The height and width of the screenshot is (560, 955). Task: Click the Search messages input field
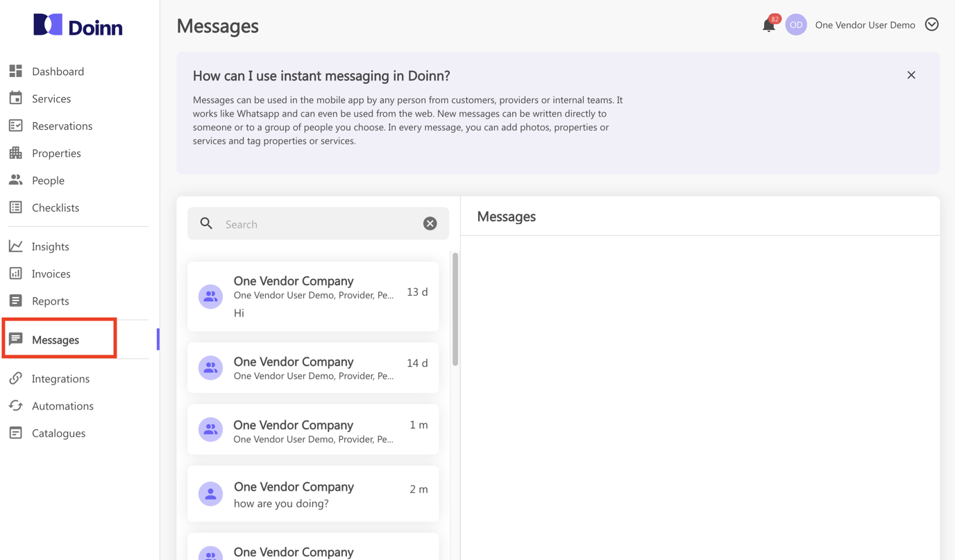(319, 224)
